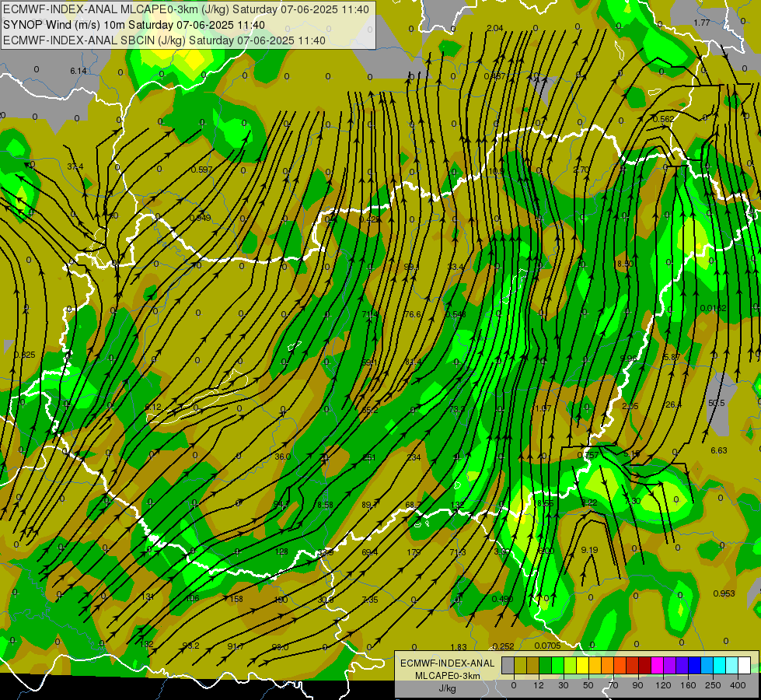
Task: Click the map value 0.548
Action: click(456, 314)
